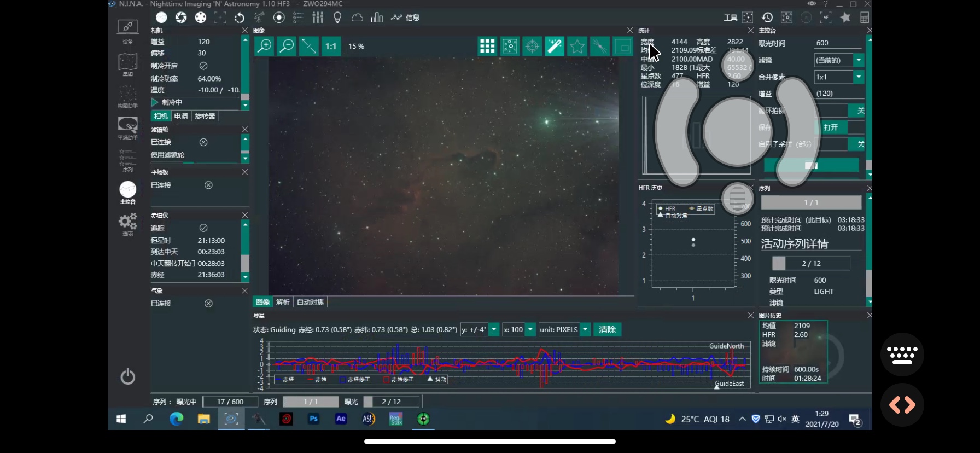Open the calculator tool icon
980x453 pixels.
865,18
